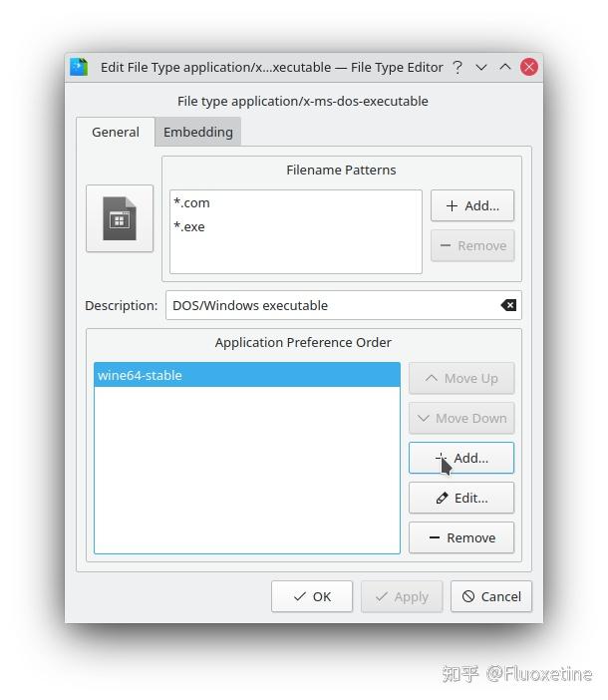Add a new filename pattern
The width and height of the screenshot is (608, 700).
pyautogui.click(x=472, y=205)
